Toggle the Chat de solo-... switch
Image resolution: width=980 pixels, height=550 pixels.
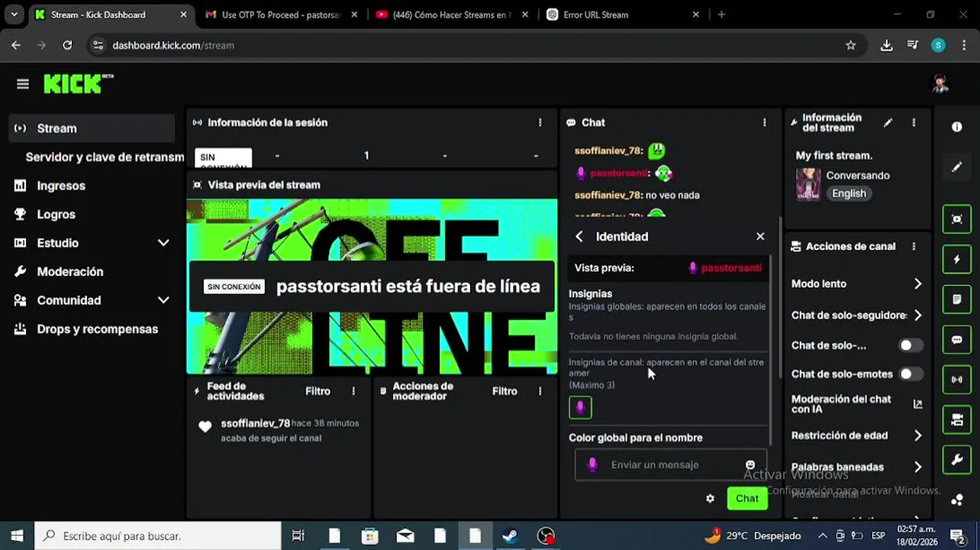pyautogui.click(x=911, y=345)
